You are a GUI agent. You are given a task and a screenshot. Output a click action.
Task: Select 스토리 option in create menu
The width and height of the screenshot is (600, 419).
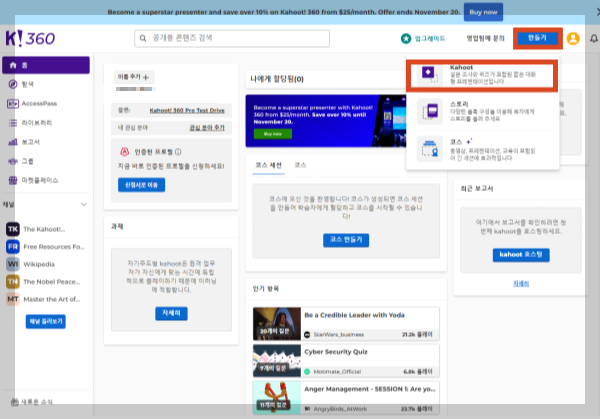point(482,111)
